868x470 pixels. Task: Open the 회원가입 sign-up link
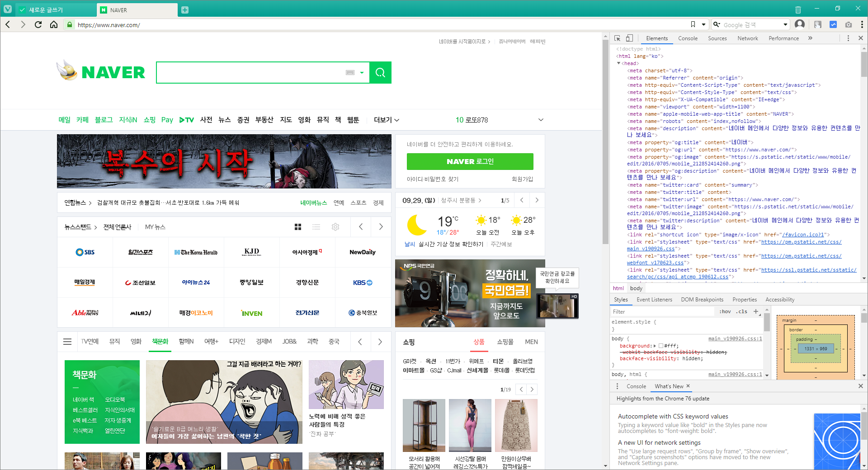[522, 179]
